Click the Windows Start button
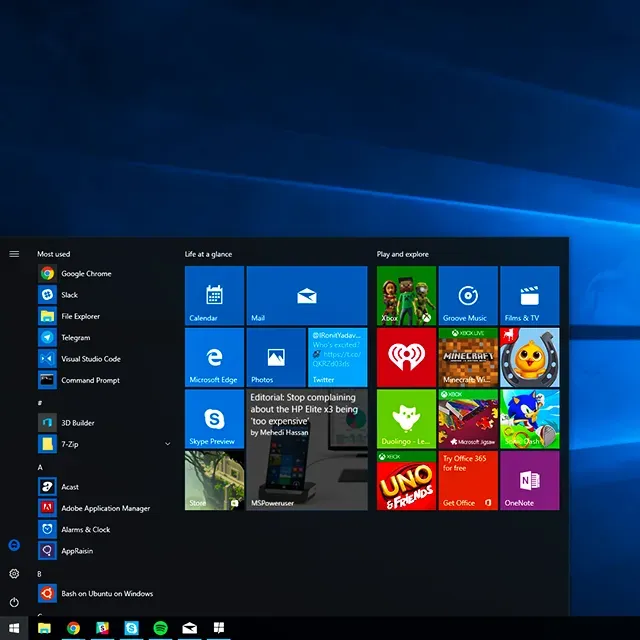640x640 pixels. [x=14, y=628]
